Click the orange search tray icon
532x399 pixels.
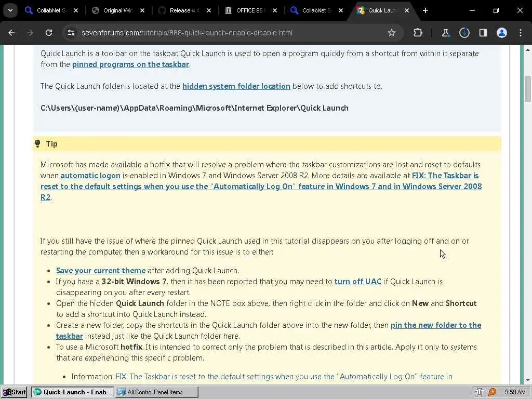point(492,393)
